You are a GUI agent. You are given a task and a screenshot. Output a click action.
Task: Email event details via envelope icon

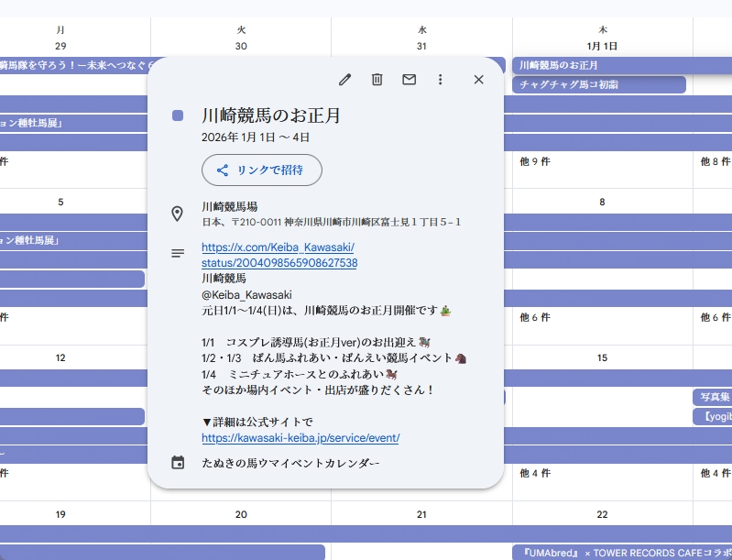pos(409,80)
